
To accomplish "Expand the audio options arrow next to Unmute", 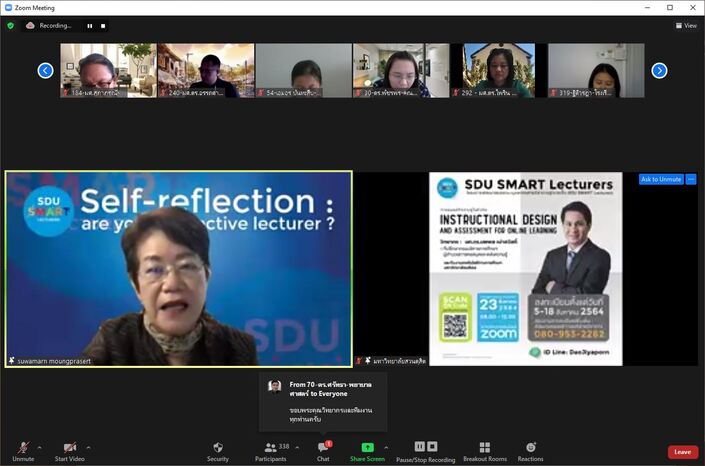I will pos(40,448).
